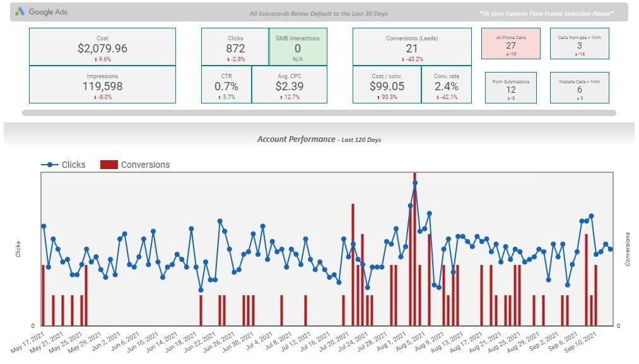Click the horizontal scrollbar below the scorecards
The image size is (639, 364).
319,113
